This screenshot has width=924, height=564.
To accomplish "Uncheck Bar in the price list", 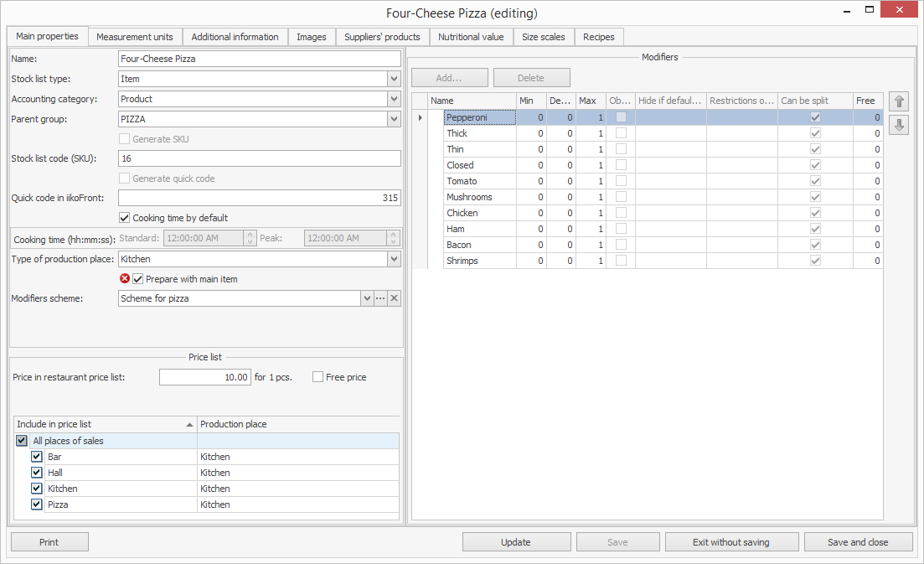I will (x=37, y=457).
